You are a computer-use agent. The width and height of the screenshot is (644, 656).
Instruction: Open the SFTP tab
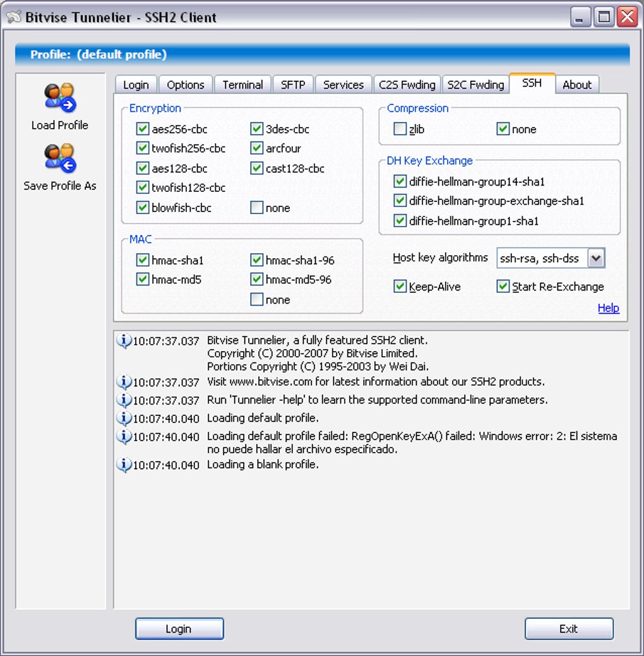click(293, 85)
